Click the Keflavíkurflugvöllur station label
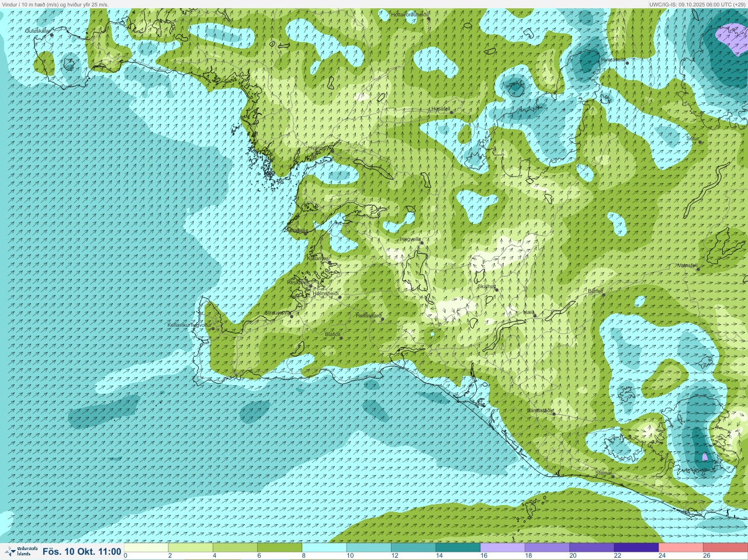This screenshot has width=748, height=560. 189,324
